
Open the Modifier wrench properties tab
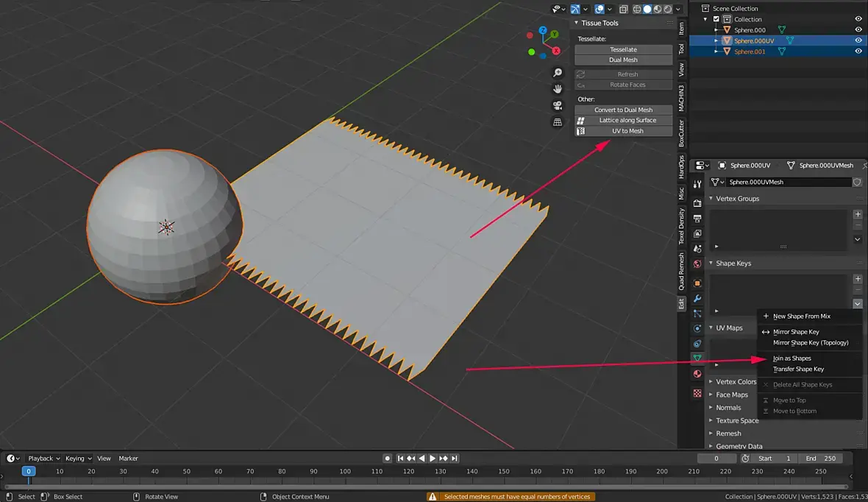pos(697,298)
